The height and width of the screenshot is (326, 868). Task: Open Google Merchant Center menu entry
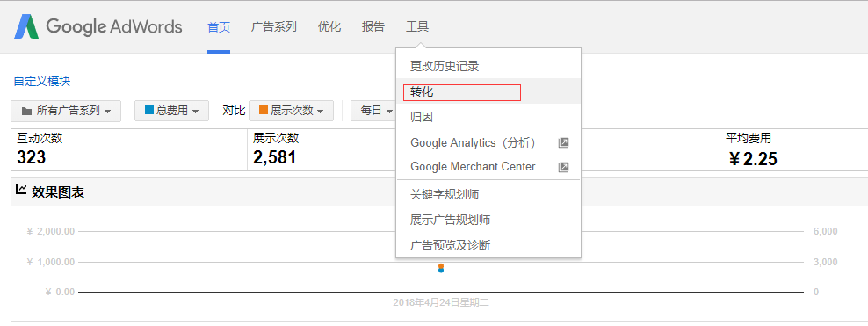(488, 167)
